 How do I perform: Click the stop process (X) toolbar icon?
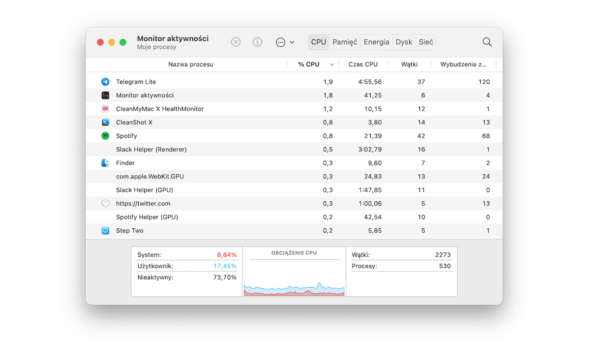236,42
